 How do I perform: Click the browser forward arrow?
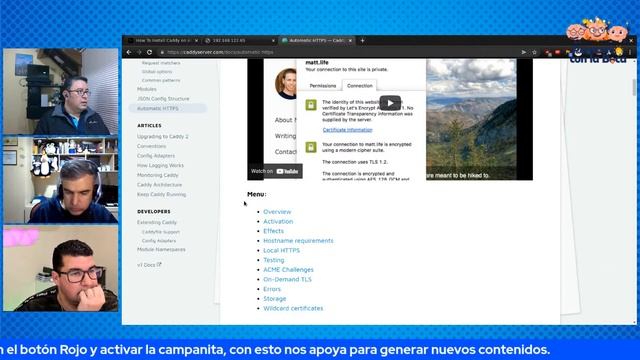tap(139, 52)
